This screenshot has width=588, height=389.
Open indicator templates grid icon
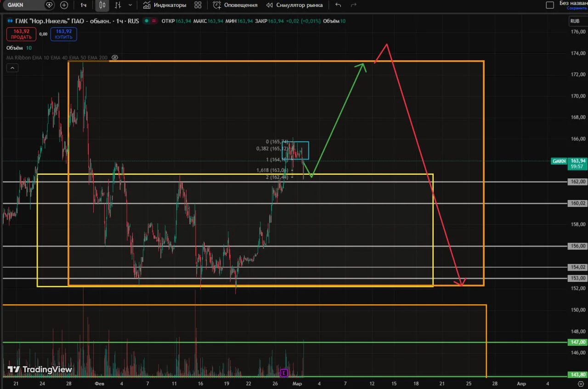pyautogui.click(x=198, y=5)
